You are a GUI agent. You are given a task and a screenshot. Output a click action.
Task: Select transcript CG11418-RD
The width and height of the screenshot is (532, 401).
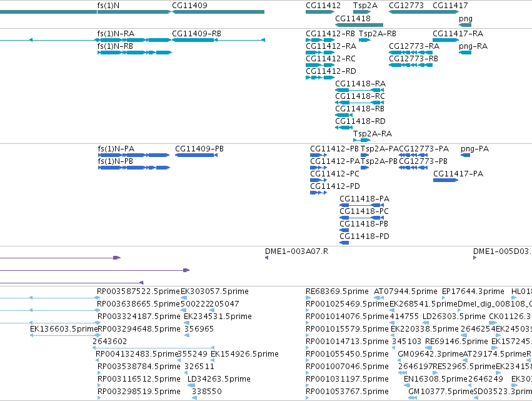click(x=360, y=121)
